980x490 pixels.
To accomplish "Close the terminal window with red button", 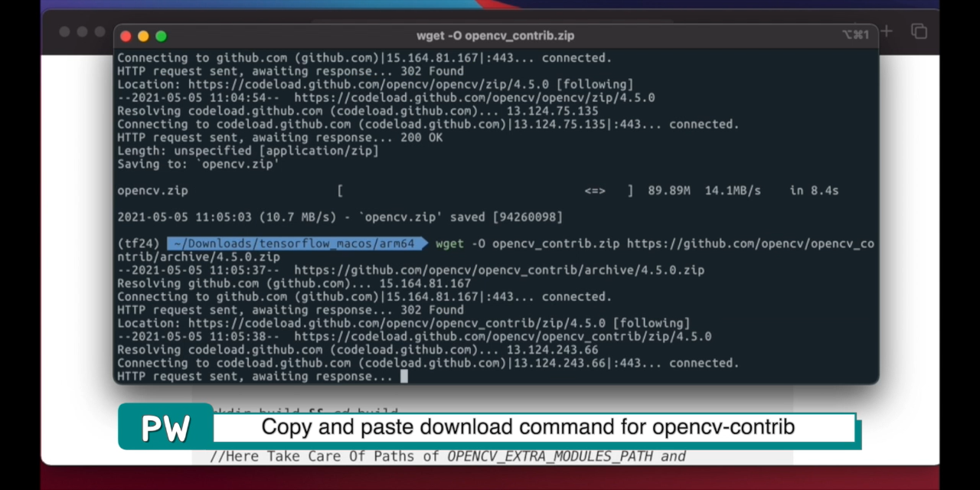I will [x=126, y=36].
